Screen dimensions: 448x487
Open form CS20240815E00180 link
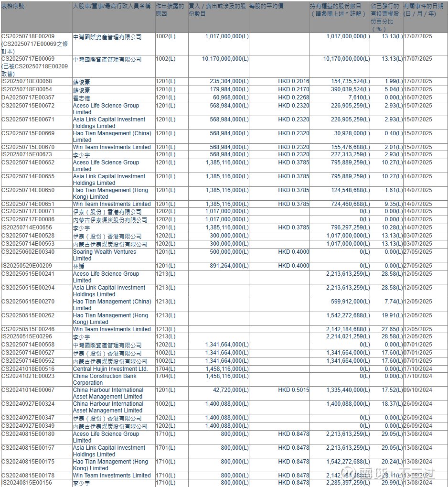coord(28,434)
